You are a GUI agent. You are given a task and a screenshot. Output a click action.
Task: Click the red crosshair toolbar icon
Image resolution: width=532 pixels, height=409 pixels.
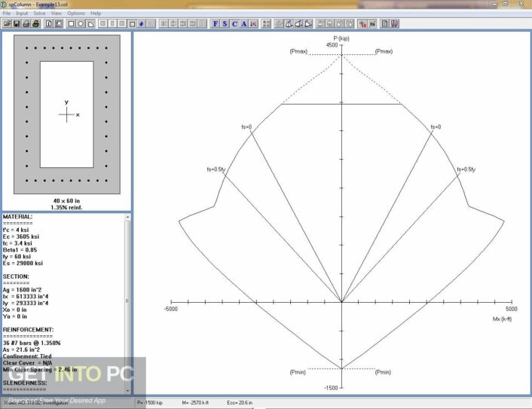(362, 24)
